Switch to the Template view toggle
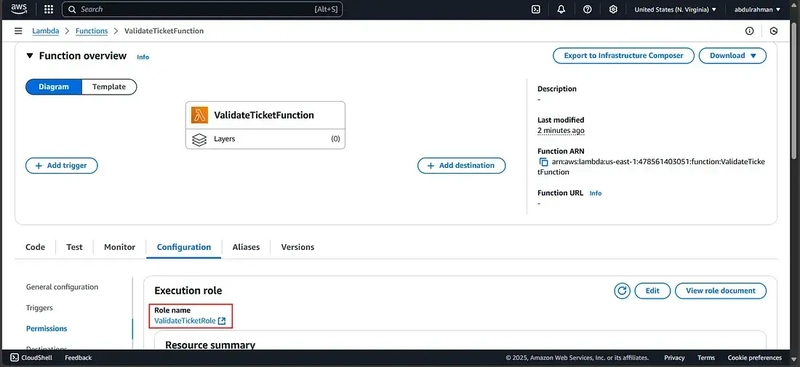 (109, 87)
